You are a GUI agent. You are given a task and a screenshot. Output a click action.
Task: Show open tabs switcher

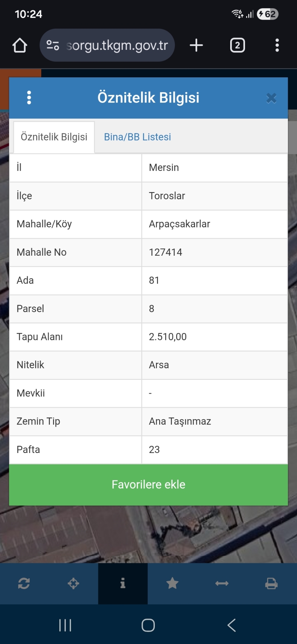pos(238,45)
